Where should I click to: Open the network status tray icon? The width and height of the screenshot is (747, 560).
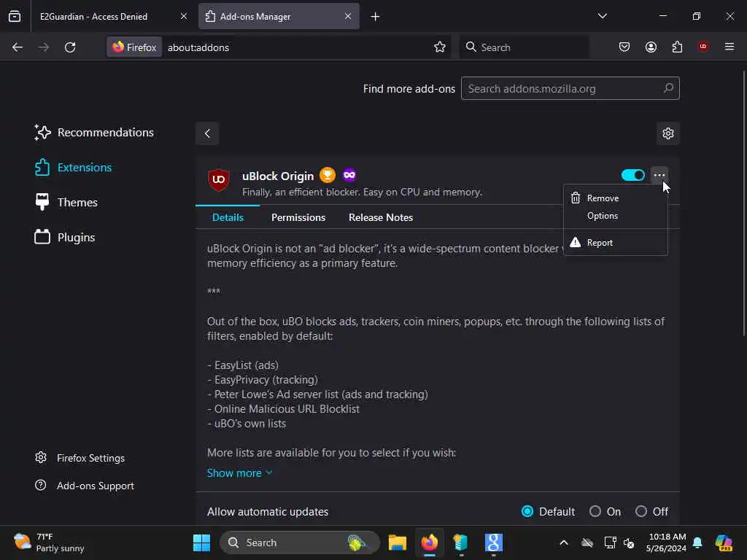click(x=610, y=542)
